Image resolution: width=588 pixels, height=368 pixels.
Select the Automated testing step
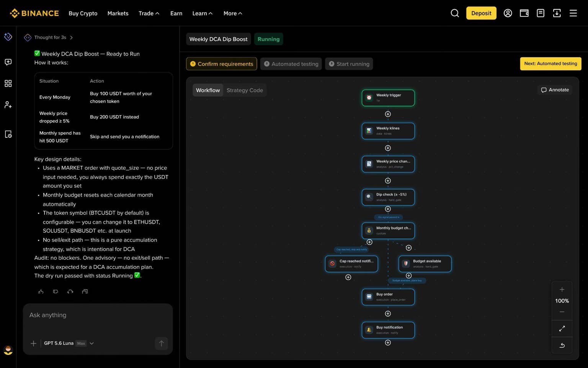[x=291, y=64]
